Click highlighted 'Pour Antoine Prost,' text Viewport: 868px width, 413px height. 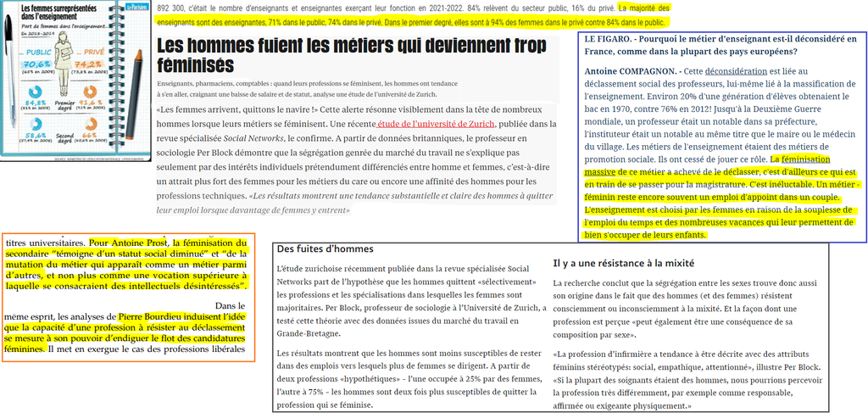coord(127,243)
